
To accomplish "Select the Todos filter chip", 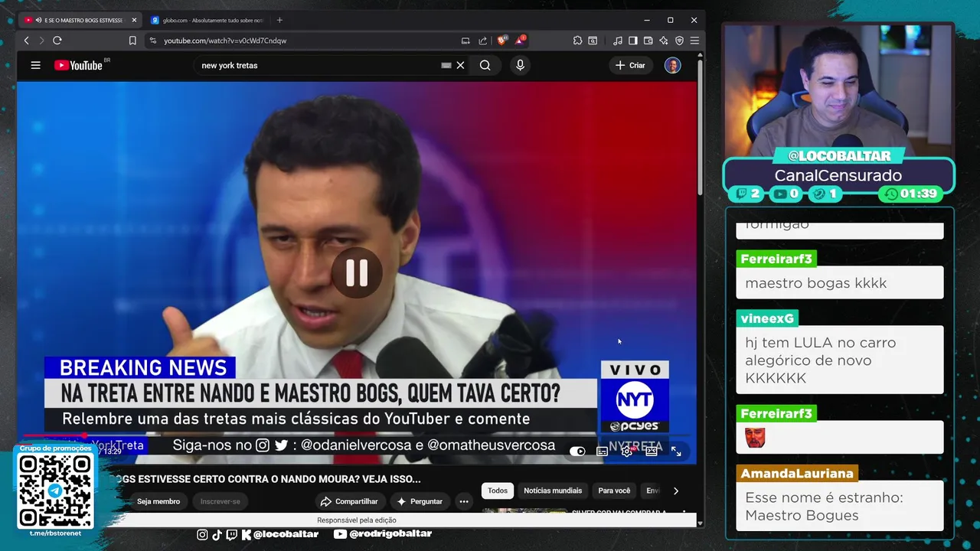I will click(x=498, y=491).
